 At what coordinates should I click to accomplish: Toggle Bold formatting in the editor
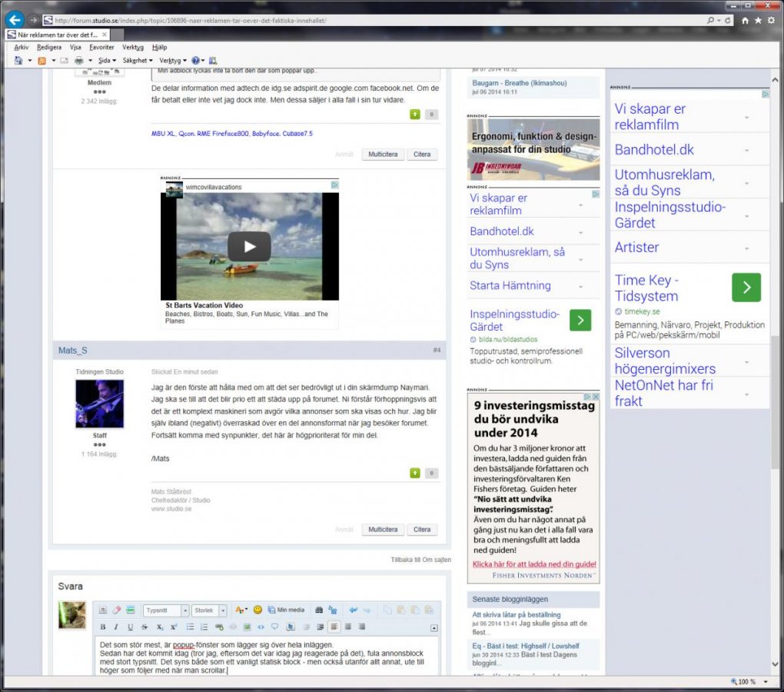(103, 627)
